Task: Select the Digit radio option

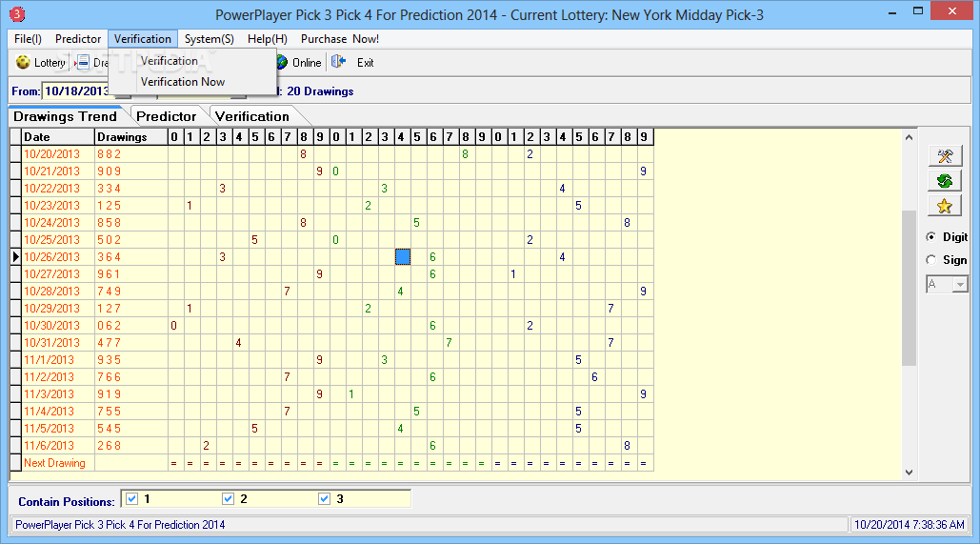Action: pyautogui.click(x=931, y=237)
